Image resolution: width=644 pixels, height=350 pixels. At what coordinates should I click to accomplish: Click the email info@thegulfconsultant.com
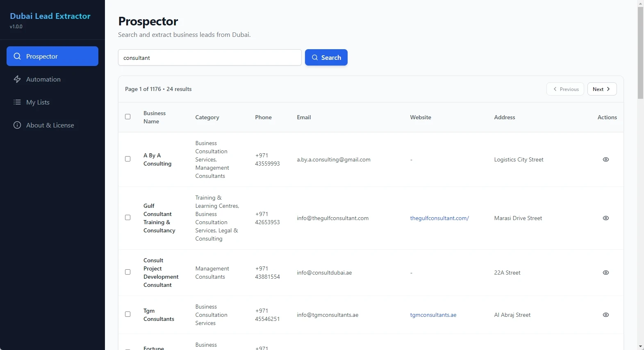(x=333, y=218)
